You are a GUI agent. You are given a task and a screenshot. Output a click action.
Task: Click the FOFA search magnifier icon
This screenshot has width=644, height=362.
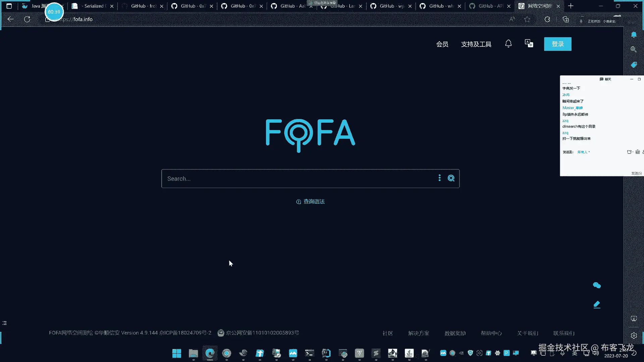(x=451, y=178)
